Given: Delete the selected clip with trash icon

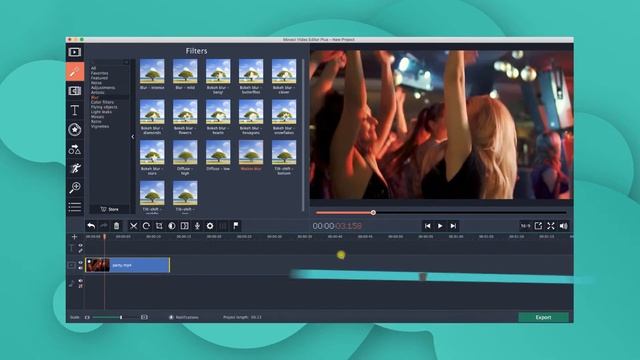Looking at the screenshot, I should tap(116, 226).
